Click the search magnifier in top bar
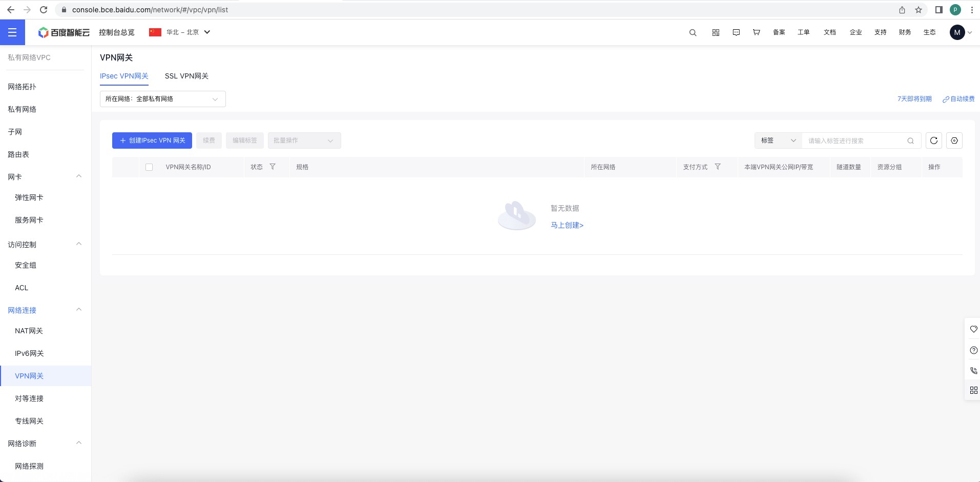The width and height of the screenshot is (980, 482). coord(693,32)
